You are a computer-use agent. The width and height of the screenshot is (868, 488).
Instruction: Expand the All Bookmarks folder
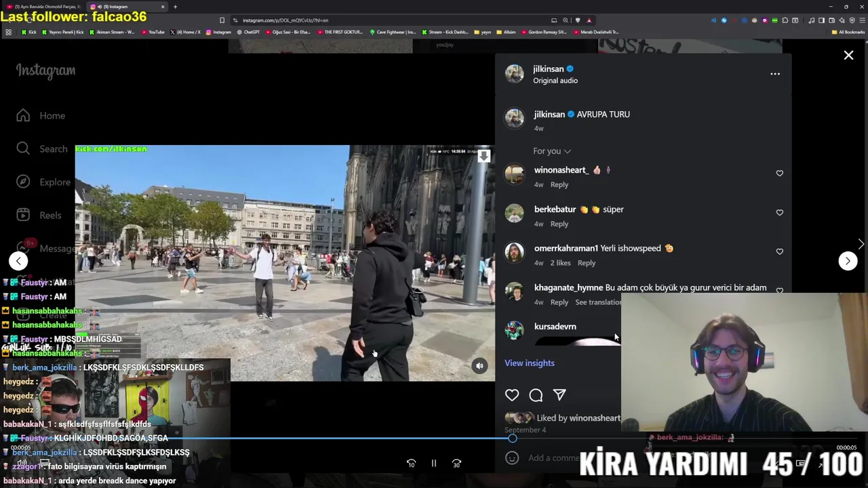coord(848,32)
